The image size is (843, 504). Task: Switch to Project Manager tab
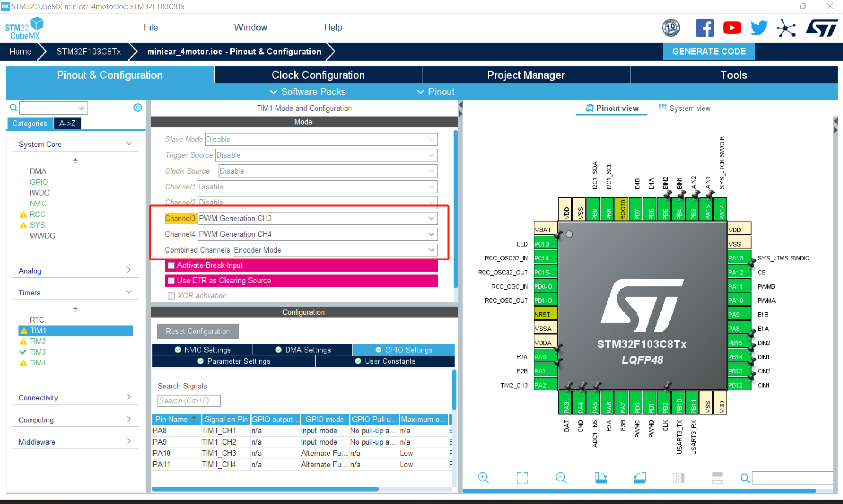pyautogui.click(x=526, y=75)
